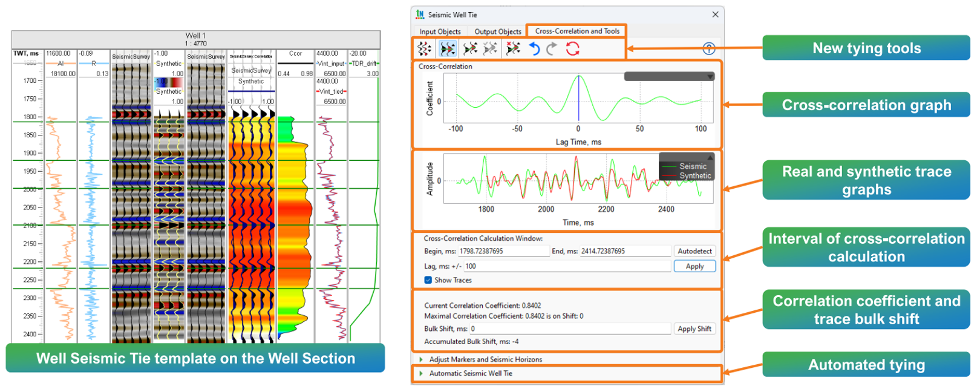Screen dimensions: 980x392
Task: Click the Begin, ms input field
Action: 503,251
